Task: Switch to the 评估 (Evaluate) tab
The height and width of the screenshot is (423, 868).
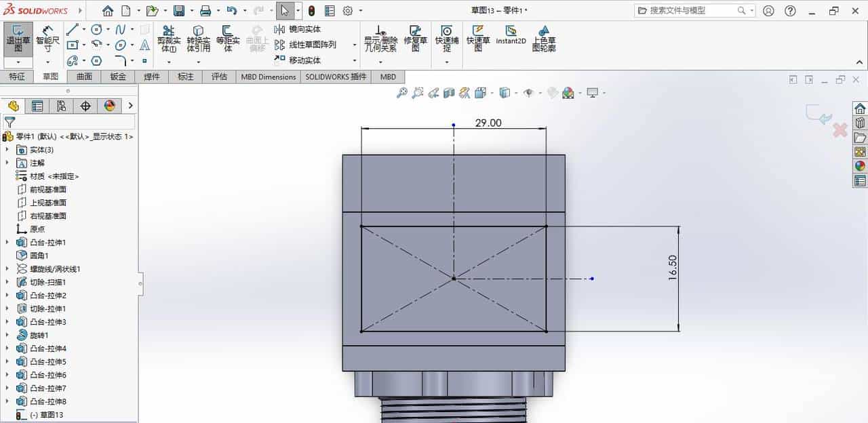Action: (219, 77)
